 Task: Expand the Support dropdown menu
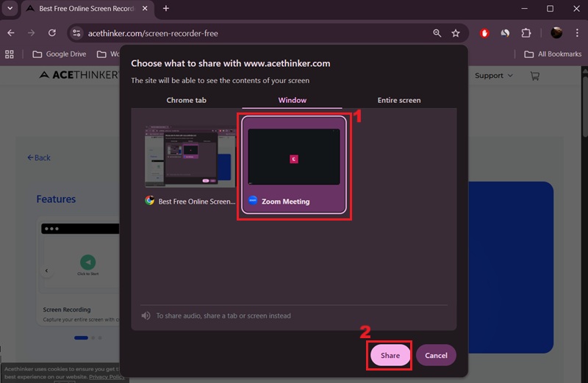[493, 76]
